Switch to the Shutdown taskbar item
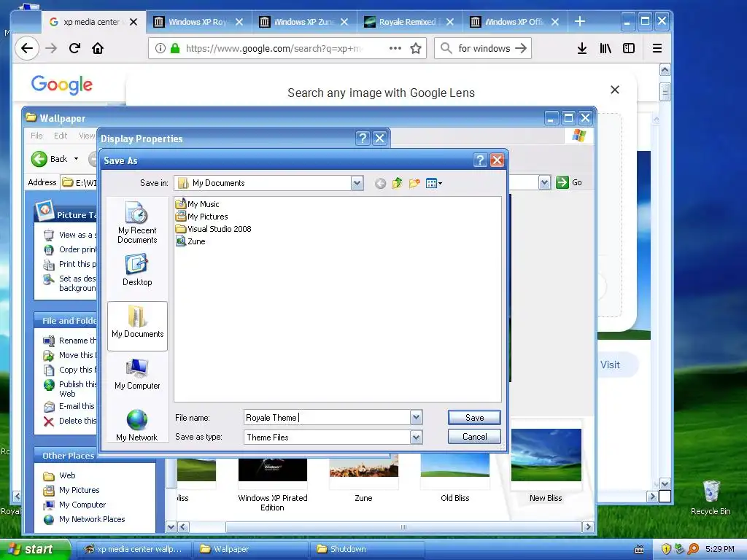Image resolution: width=747 pixels, height=560 pixels. (x=367, y=549)
